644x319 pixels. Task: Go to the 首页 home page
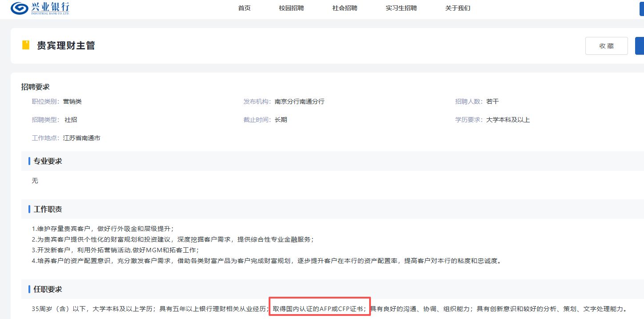tap(244, 8)
